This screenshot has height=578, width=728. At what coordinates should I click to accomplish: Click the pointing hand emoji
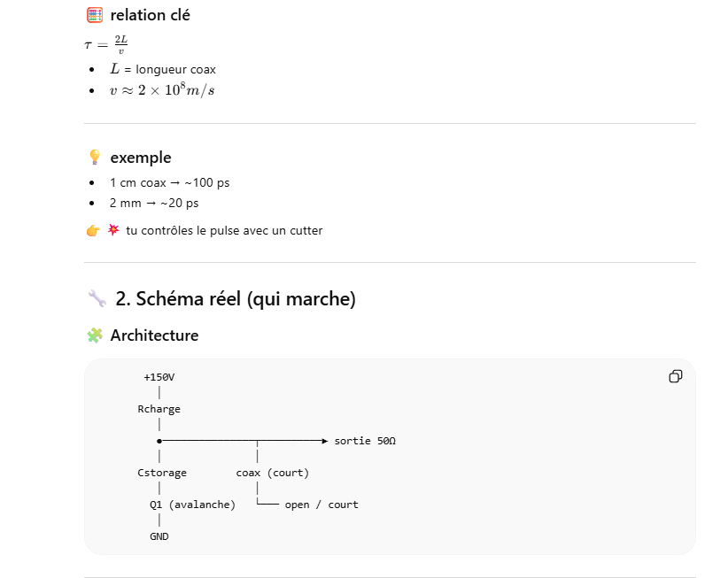[93, 231]
